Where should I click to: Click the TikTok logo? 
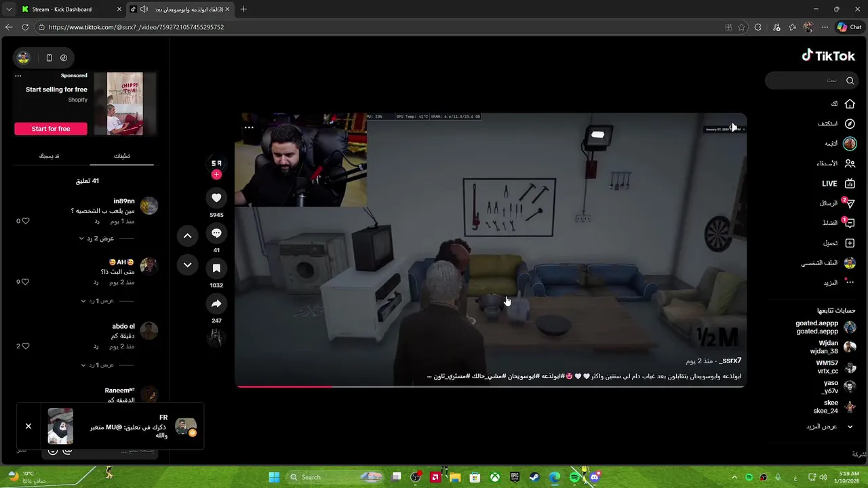pos(828,56)
